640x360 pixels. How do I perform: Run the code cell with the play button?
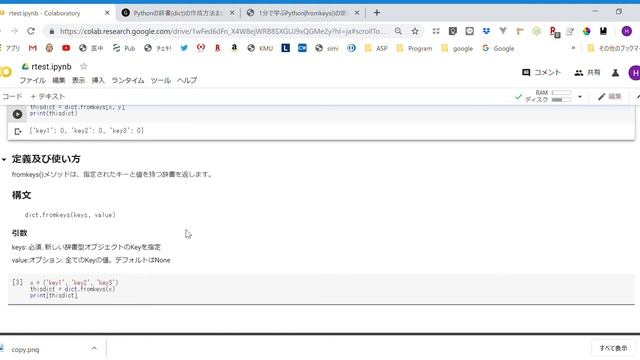coord(17,114)
